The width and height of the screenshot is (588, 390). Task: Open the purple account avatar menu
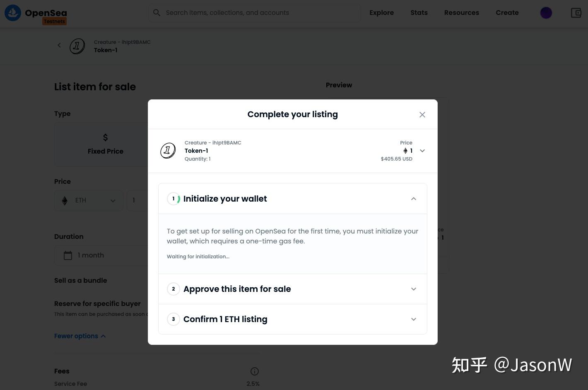[546, 13]
